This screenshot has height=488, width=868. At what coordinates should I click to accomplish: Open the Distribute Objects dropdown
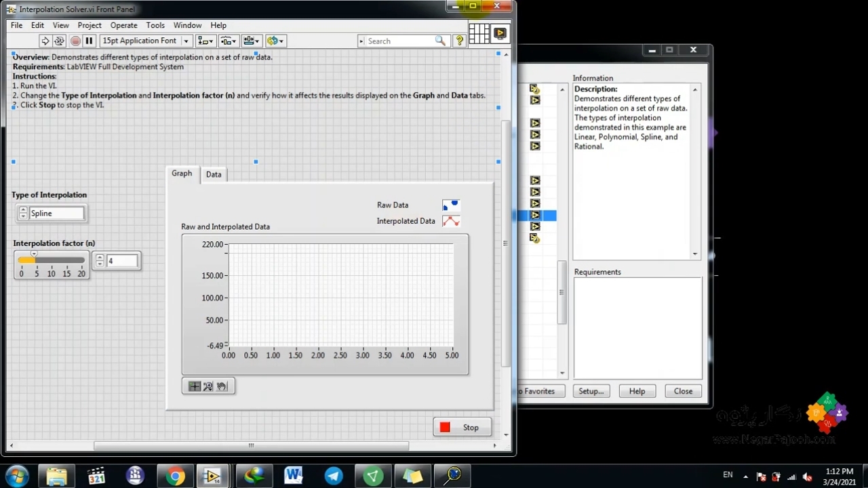coord(229,41)
